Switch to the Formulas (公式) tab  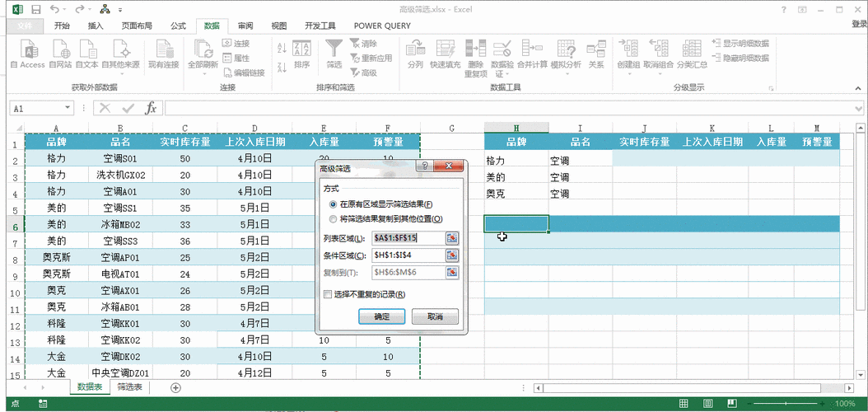click(178, 26)
